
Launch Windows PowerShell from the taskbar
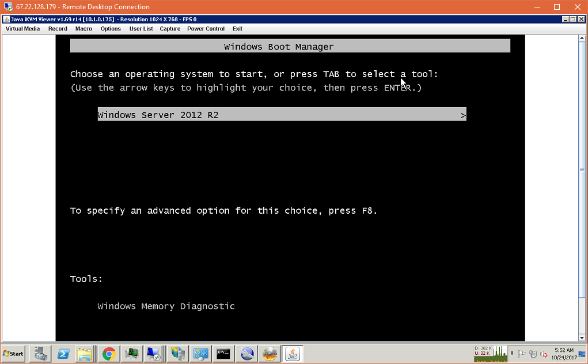click(63, 354)
